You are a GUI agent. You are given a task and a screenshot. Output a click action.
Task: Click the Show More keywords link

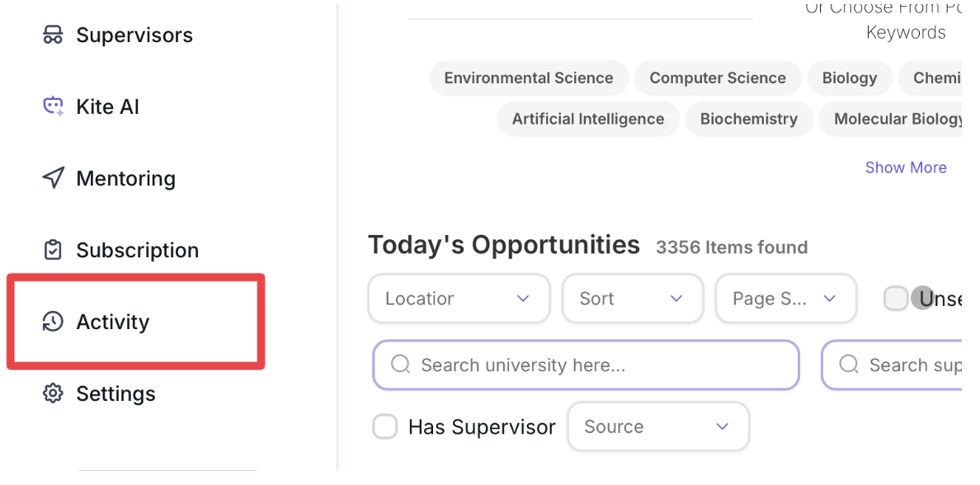click(905, 167)
